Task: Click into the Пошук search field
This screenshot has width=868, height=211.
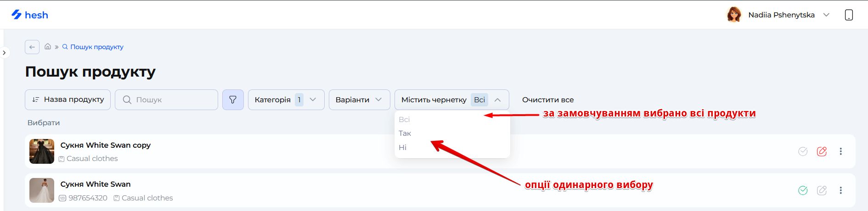Action: click(x=172, y=100)
